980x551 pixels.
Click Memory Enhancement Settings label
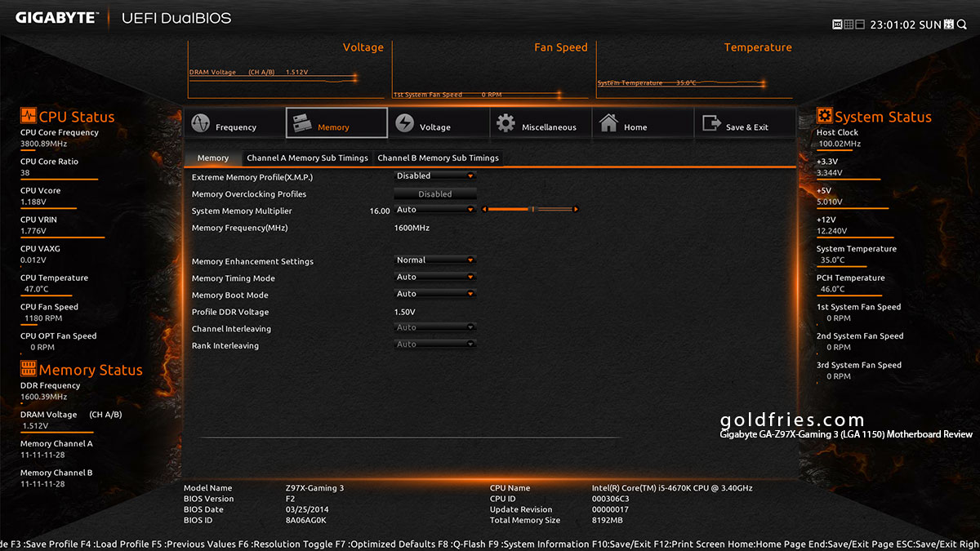(x=252, y=261)
